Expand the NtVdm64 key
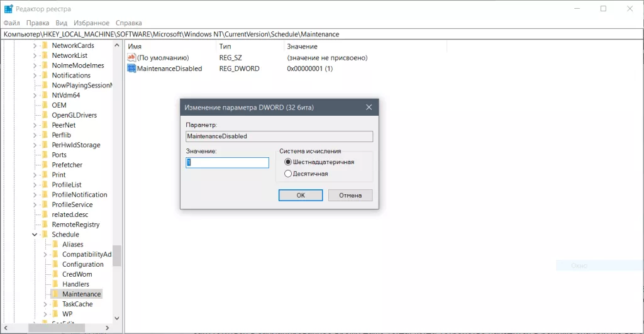This screenshot has height=334, width=644. click(x=35, y=96)
